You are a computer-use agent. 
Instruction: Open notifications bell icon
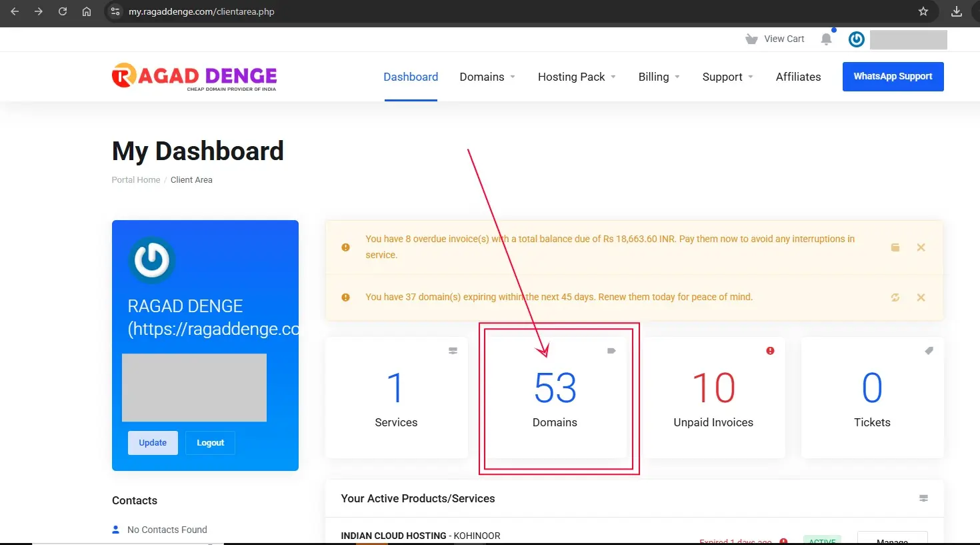[827, 39]
